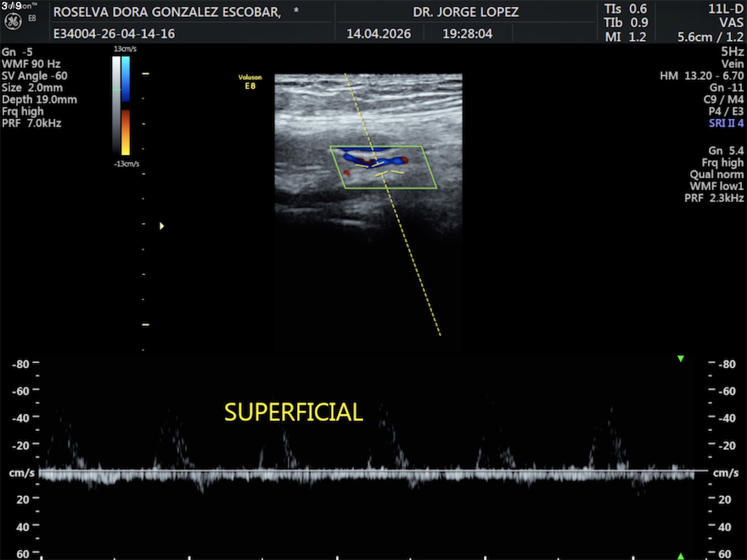Select the blue-red color Doppler velocity bar
747x560 pixels.
point(126,106)
